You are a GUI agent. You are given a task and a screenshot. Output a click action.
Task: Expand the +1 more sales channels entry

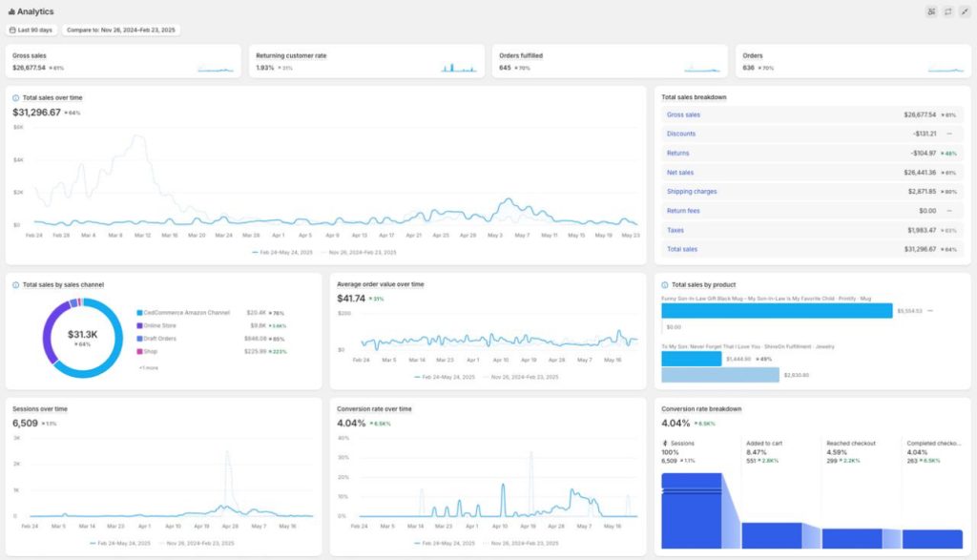[x=147, y=367]
